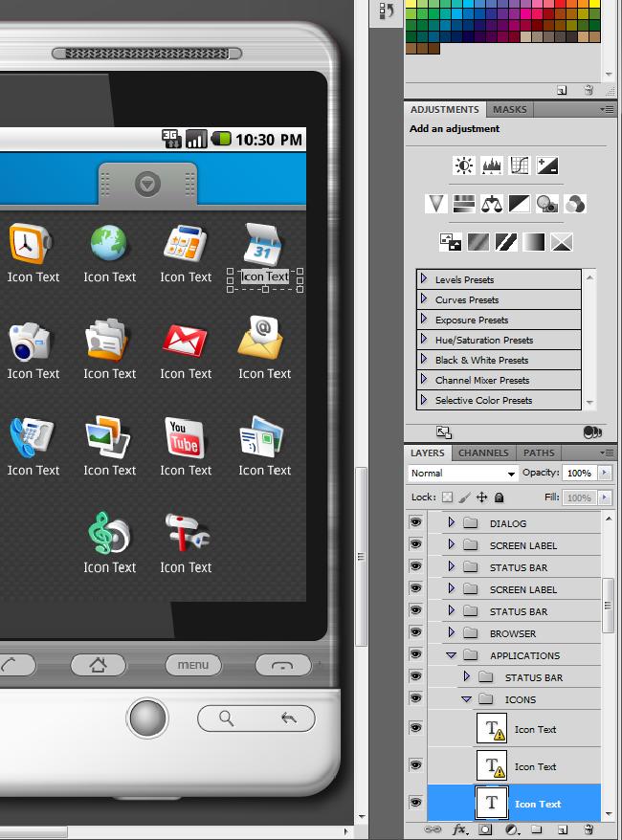Add a Brightness/Contrast adjustment

[464, 166]
